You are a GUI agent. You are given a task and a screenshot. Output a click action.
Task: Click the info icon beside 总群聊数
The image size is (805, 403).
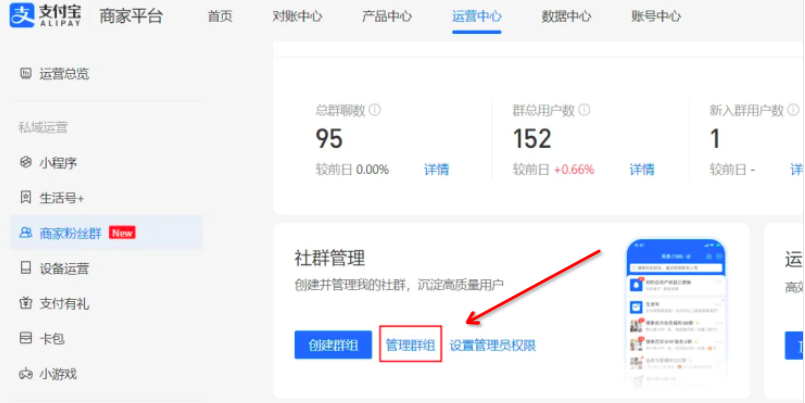point(374,111)
